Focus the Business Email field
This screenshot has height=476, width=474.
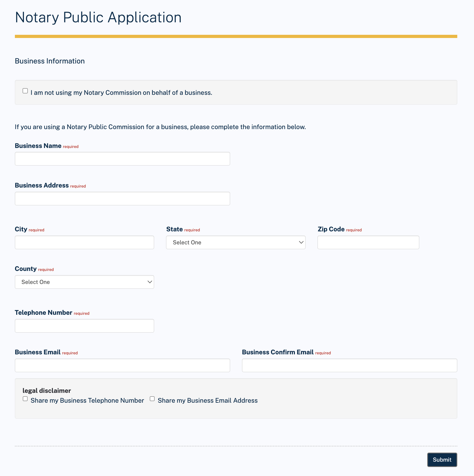click(122, 365)
